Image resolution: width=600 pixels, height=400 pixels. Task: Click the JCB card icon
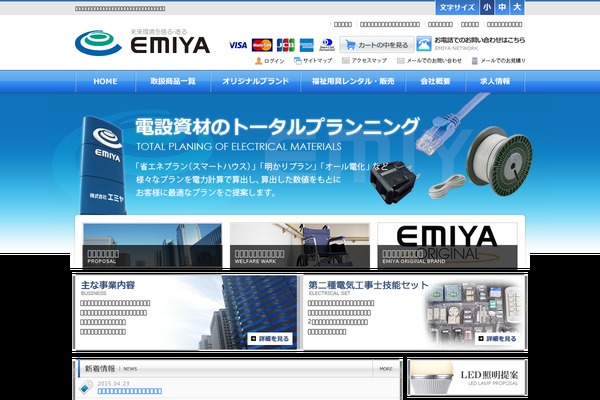(x=285, y=45)
